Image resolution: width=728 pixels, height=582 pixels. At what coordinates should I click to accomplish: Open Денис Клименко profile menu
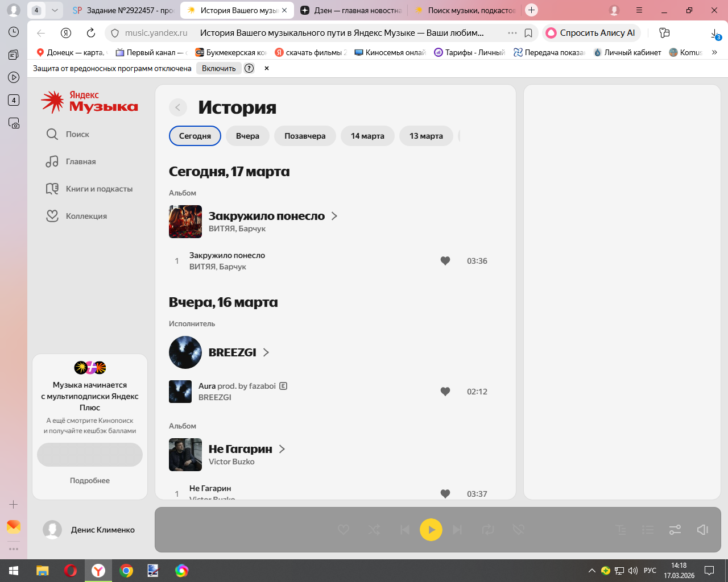click(89, 530)
